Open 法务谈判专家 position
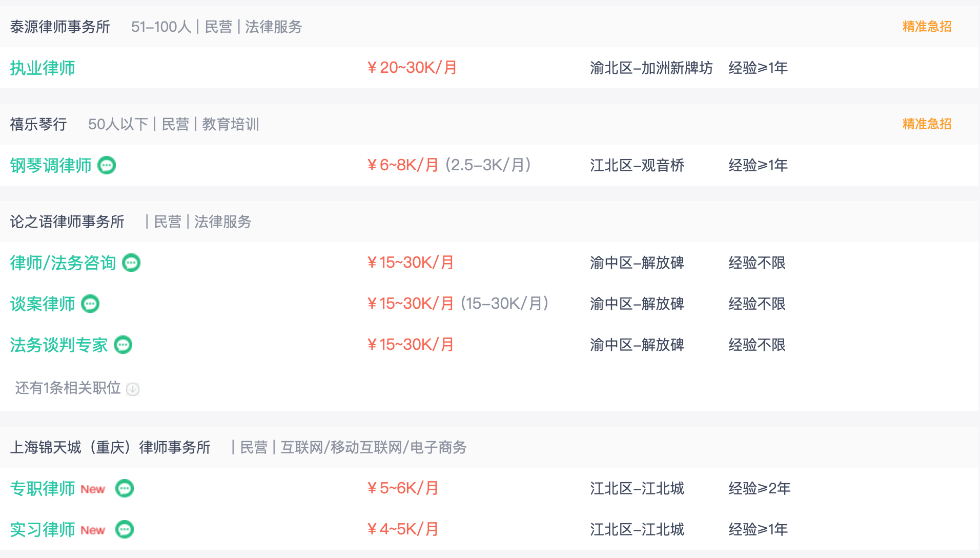The width and height of the screenshot is (980, 558). pos(59,345)
